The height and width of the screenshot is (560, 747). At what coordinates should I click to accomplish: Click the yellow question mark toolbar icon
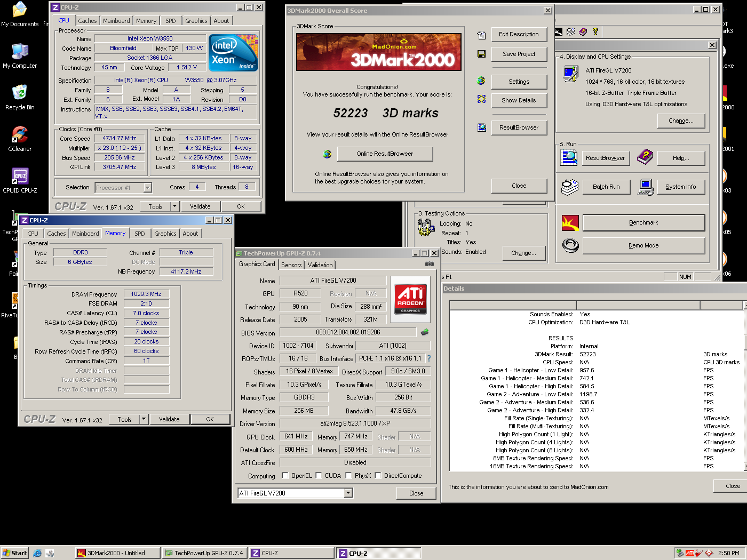tap(595, 31)
